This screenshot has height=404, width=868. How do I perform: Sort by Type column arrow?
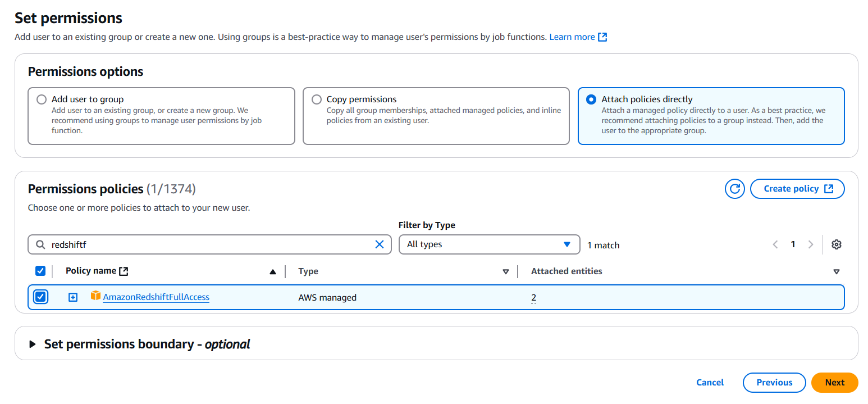pyautogui.click(x=505, y=272)
